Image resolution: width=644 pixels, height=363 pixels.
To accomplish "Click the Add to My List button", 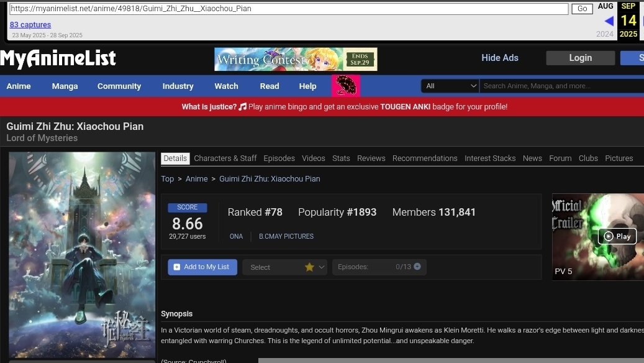I will tap(201, 267).
